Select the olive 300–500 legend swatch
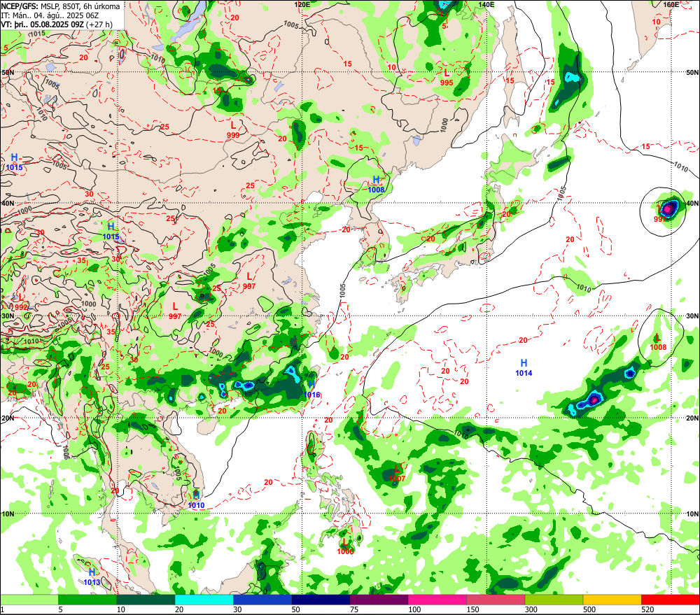 [x=554, y=600]
